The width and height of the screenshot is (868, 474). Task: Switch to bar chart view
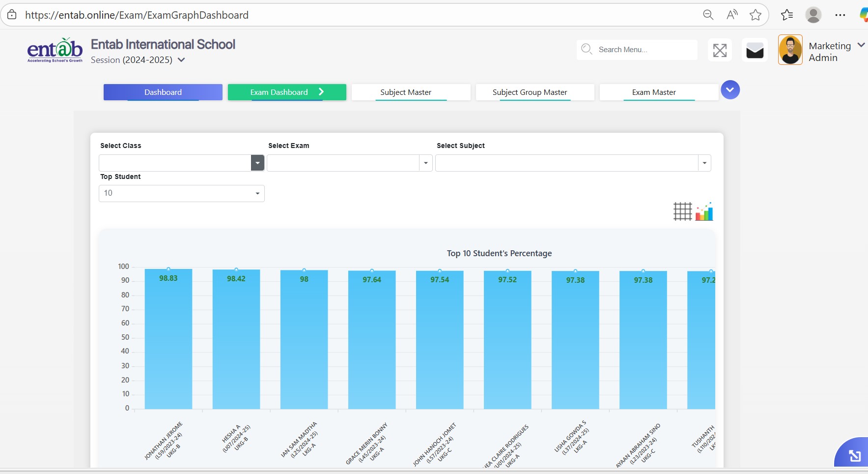click(704, 211)
